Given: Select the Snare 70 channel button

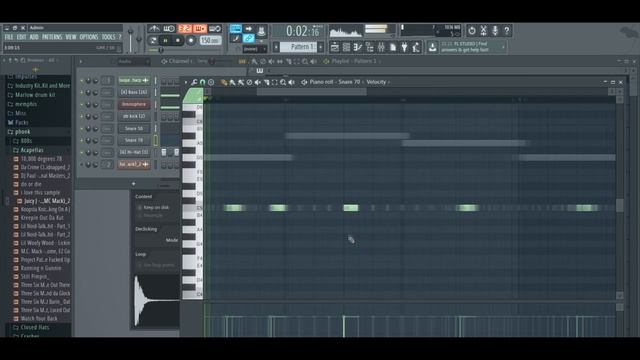Looking at the screenshot, I should pos(134,140).
